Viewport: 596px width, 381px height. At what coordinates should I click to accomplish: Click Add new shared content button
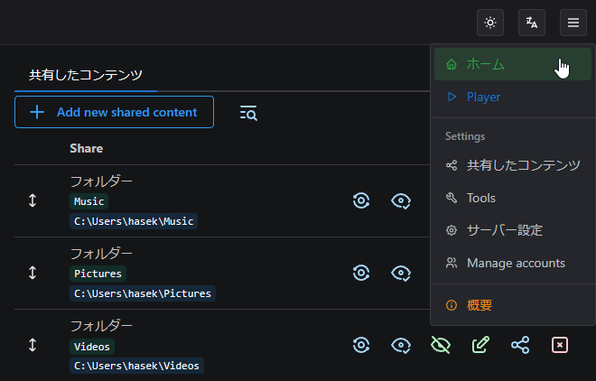(x=114, y=112)
